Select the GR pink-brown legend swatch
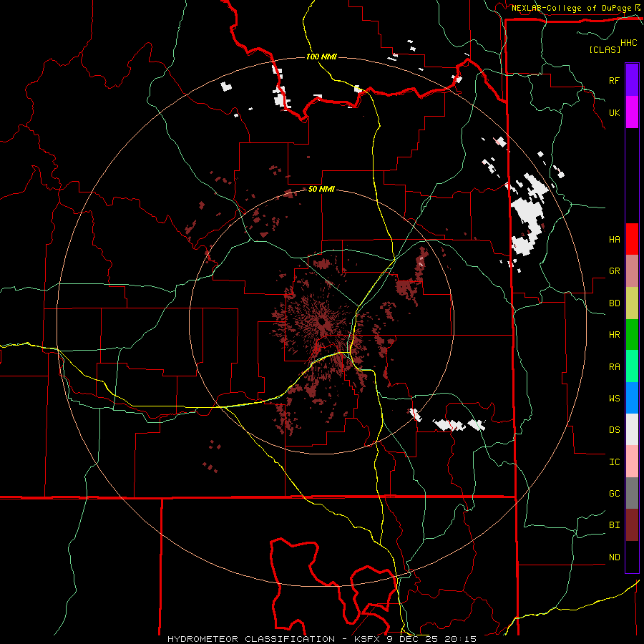644x644 pixels. (632, 270)
